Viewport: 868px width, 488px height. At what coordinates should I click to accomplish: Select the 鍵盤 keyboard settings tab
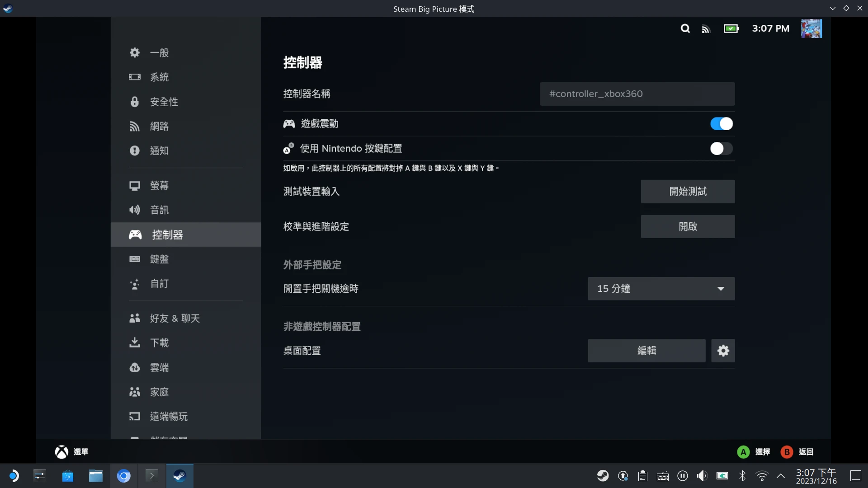[x=159, y=259]
